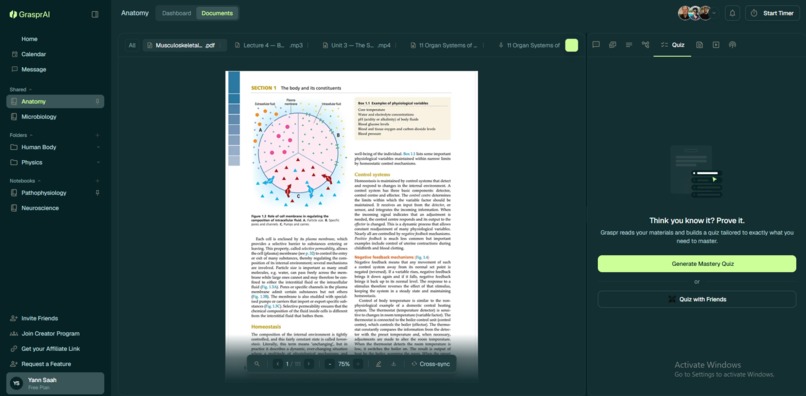
Task: Start the timer
Action: click(x=772, y=13)
